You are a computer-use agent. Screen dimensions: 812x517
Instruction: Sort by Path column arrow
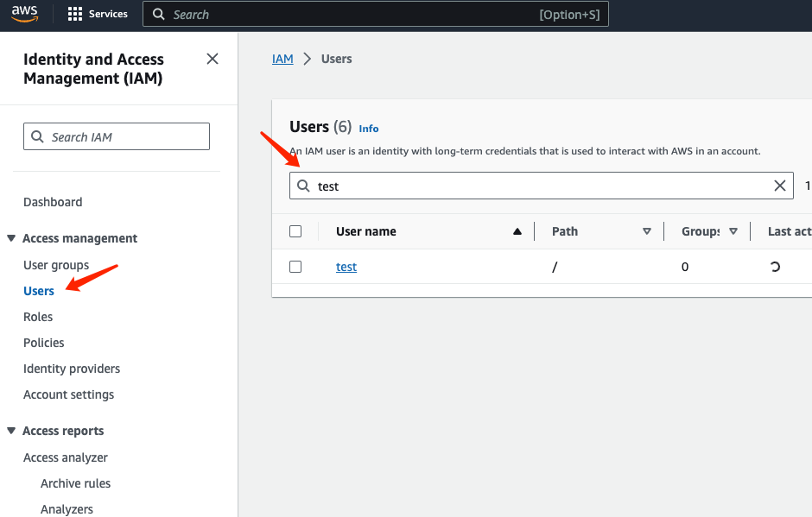[647, 231]
